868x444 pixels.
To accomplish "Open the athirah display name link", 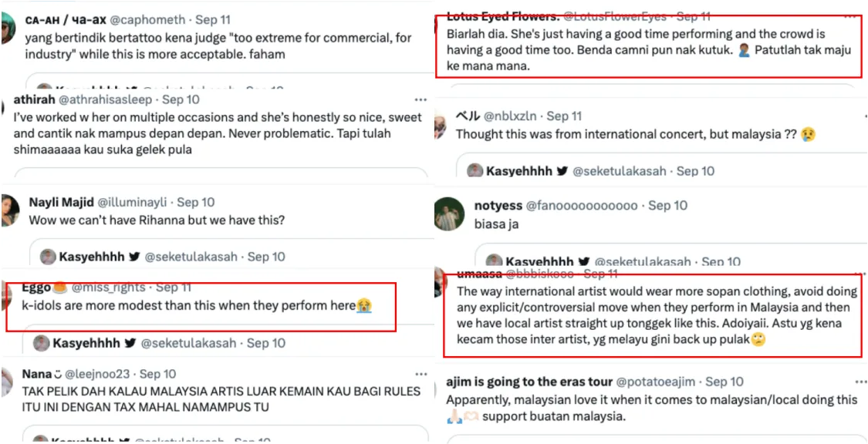I will [33, 100].
